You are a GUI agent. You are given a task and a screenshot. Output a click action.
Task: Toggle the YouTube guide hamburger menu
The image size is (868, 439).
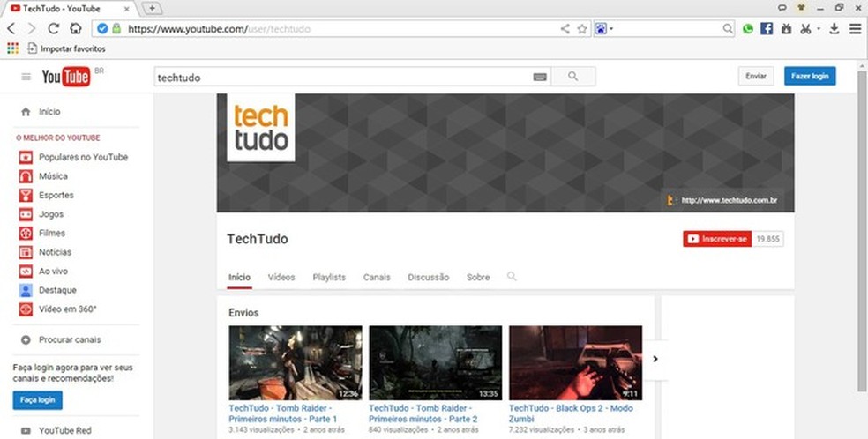coord(26,77)
